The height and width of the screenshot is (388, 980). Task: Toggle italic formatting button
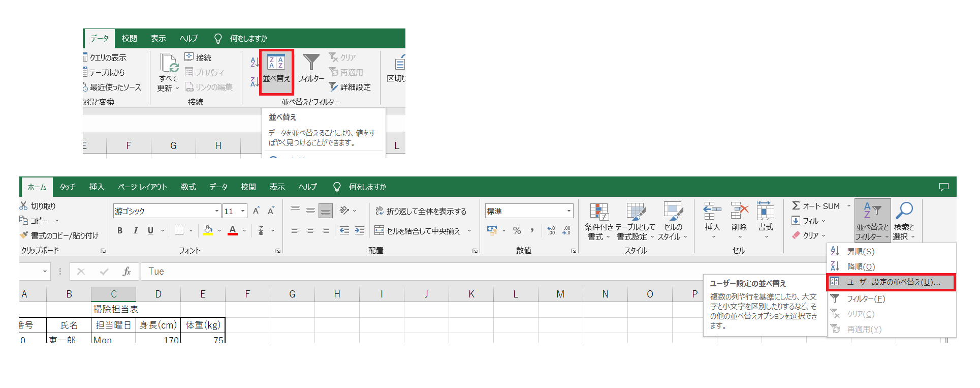point(136,231)
